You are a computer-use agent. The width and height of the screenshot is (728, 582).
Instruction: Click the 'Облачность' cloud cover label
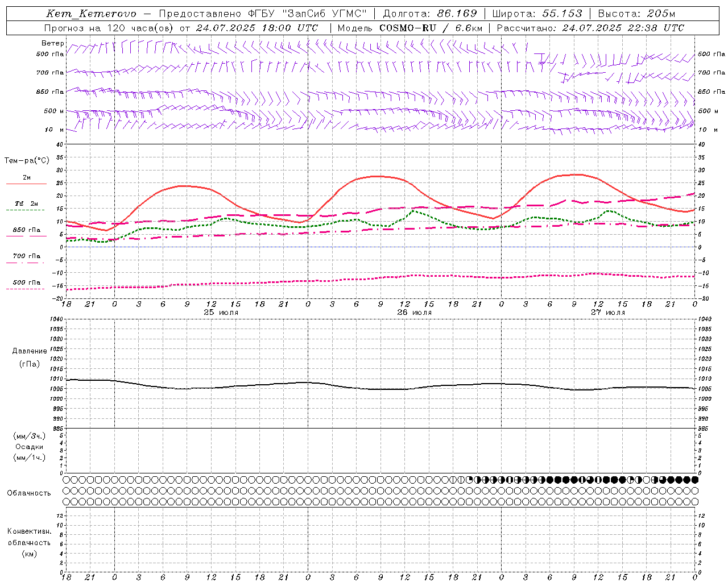(29, 493)
